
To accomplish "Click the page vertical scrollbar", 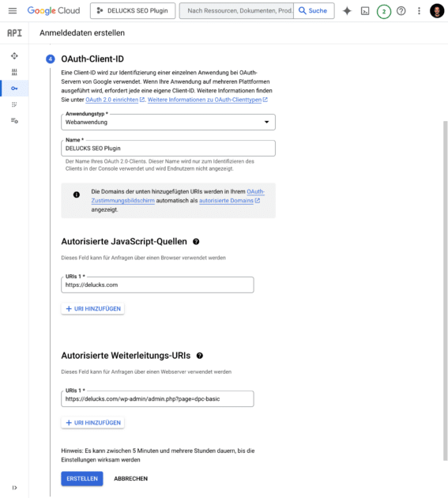I will click(445, 291).
